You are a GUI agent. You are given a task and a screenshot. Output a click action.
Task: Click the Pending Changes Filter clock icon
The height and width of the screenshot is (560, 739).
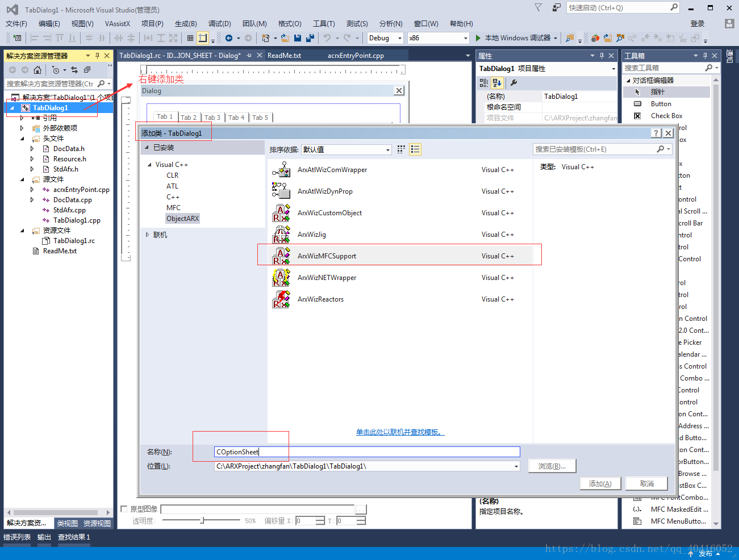click(56, 70)
